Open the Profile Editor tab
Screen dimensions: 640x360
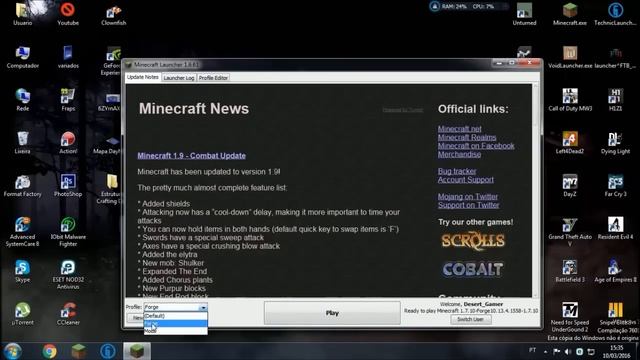coord(213,78)
